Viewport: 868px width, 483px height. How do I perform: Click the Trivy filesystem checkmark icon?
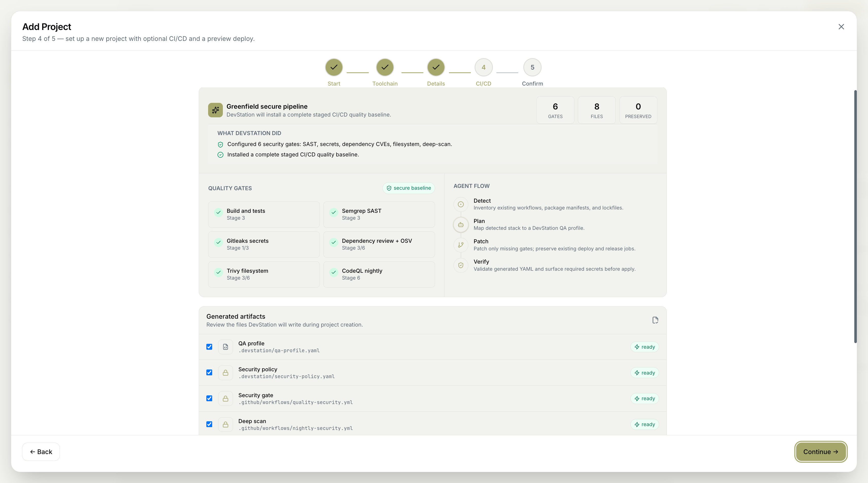[218, 272]
